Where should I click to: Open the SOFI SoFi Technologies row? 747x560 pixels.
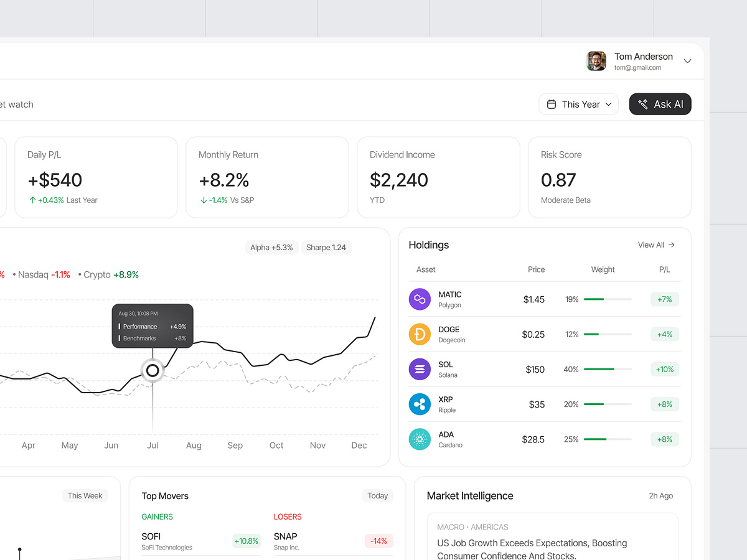click(201, 541)
